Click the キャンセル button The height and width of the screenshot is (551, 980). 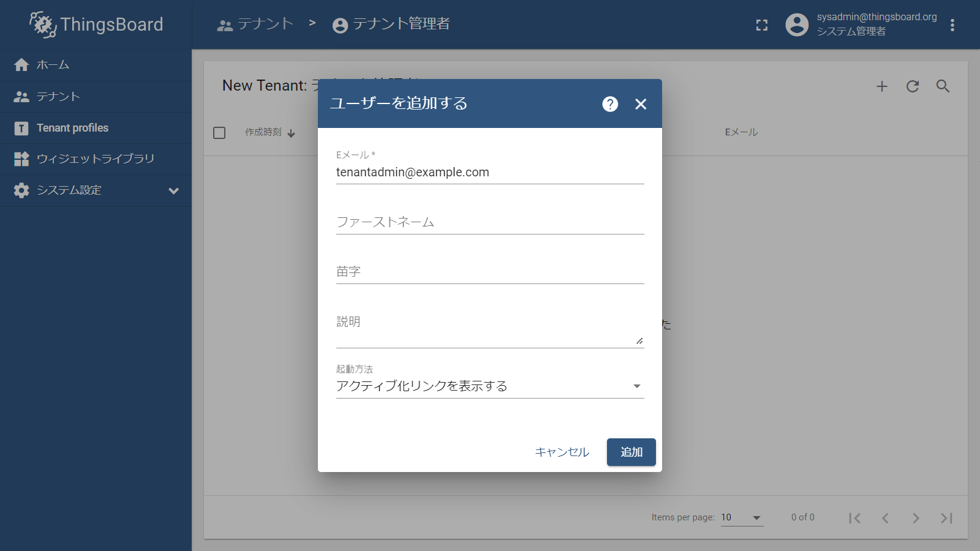[x=562, y=452]
